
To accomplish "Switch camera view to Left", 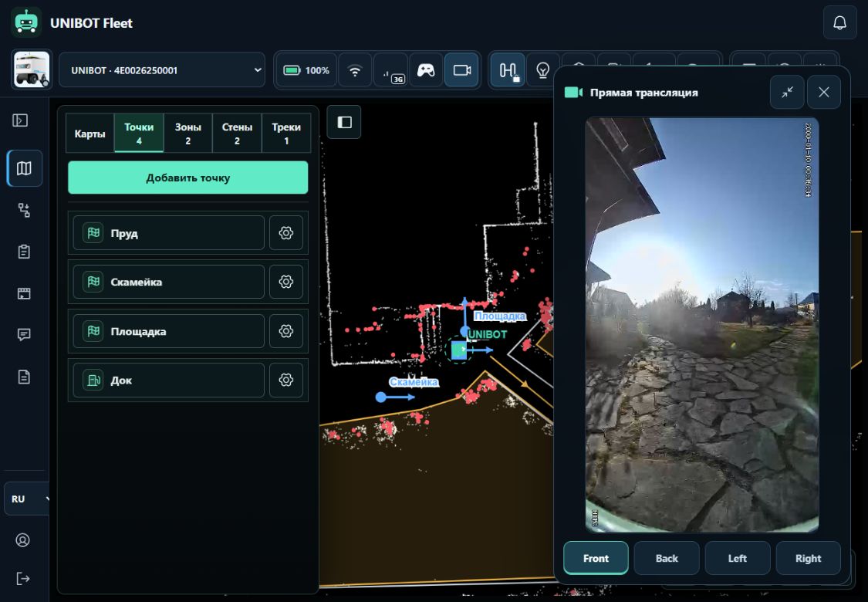I will (738, 558).
